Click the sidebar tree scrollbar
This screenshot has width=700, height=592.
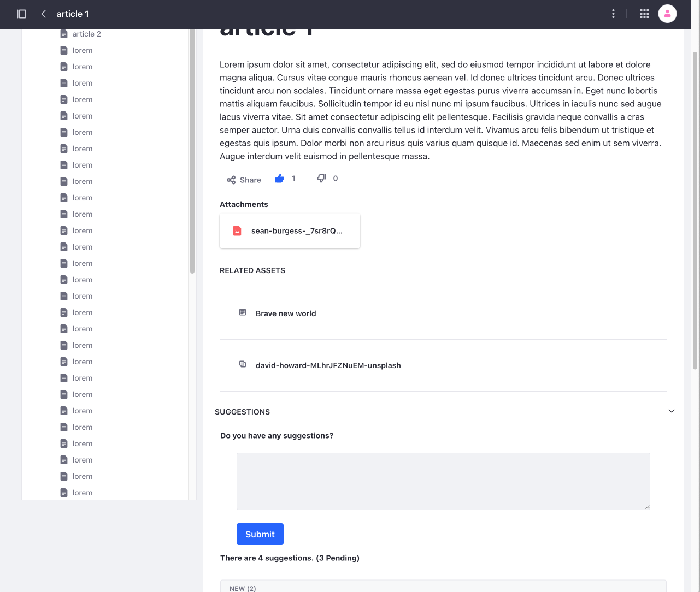(192, 150)
